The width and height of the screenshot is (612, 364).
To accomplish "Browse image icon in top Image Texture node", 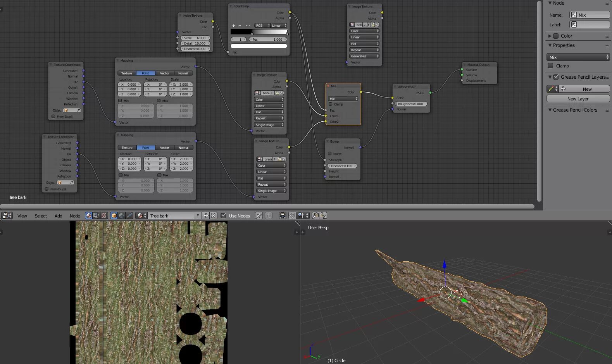I will pyautogui.click(x=352, y=24).
